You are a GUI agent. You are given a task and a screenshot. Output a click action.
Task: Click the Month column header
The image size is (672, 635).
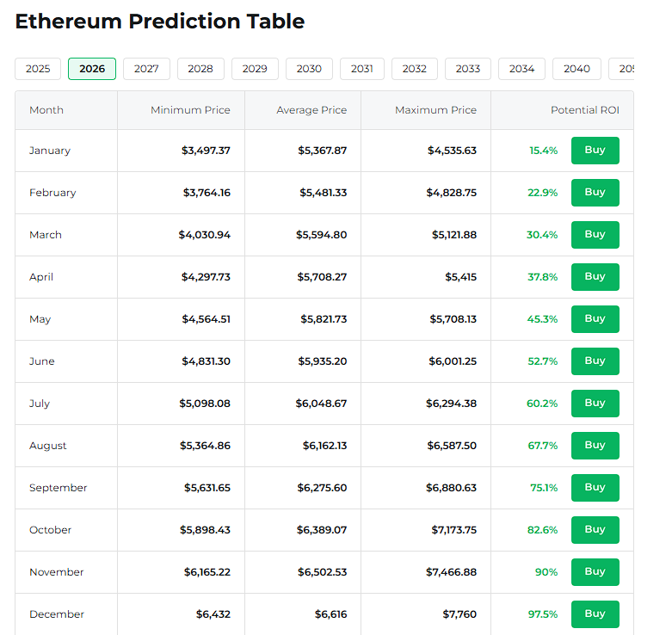pos(46,110)
